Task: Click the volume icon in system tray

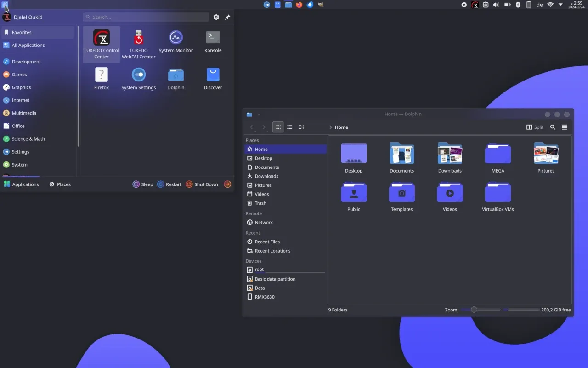Action: (496, 5)
